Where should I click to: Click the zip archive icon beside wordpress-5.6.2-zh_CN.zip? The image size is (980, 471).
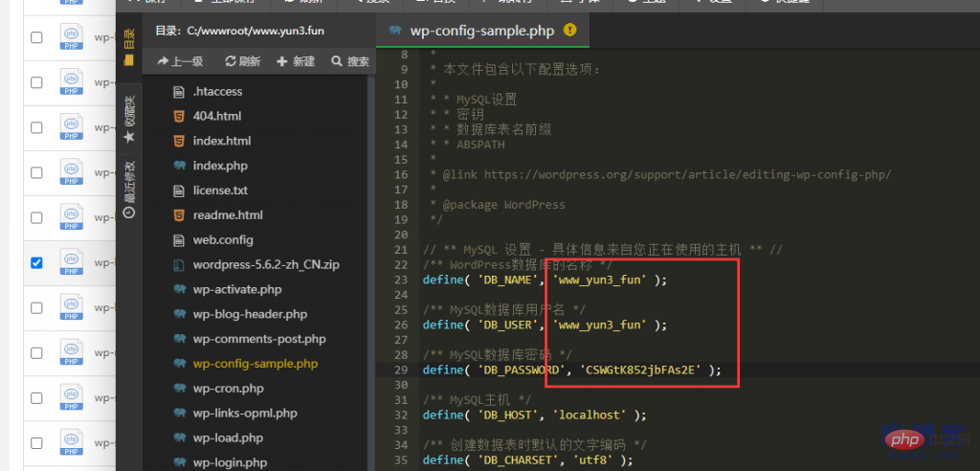click(x=179, y=264)
